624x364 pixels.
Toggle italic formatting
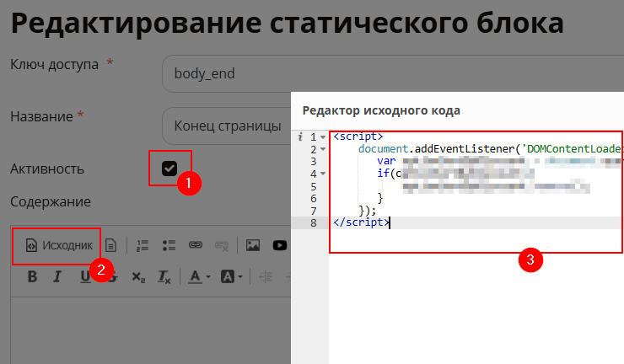(57, 276)
